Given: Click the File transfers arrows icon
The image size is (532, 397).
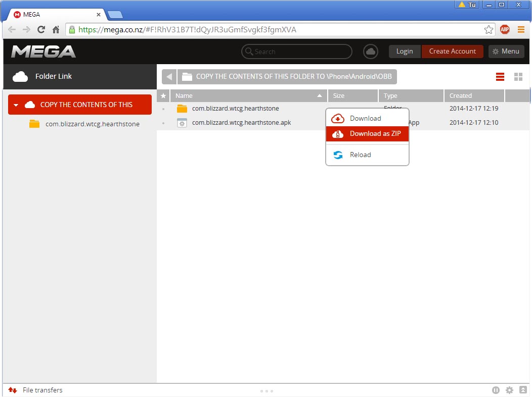Looking at the screenshot, I should click(13, 390).
